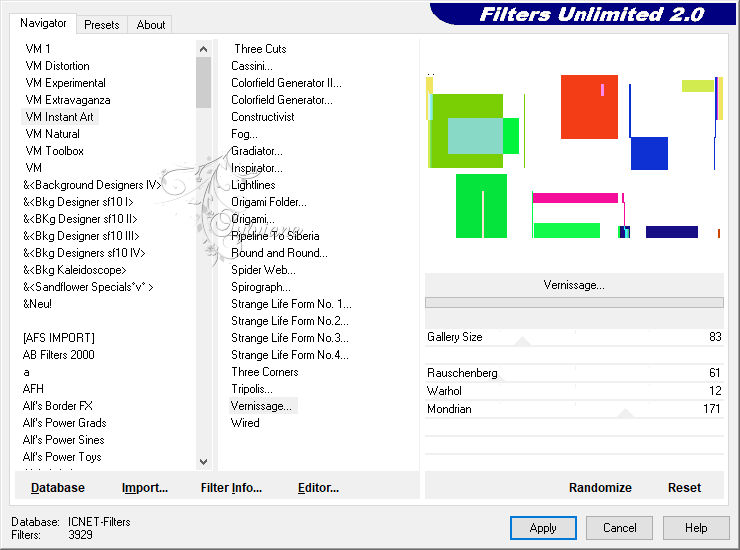The height and width of the screenshot is (550, 740).
Task: Select &<Bkg Designer sf10 I> category
Action: [78, 202]
